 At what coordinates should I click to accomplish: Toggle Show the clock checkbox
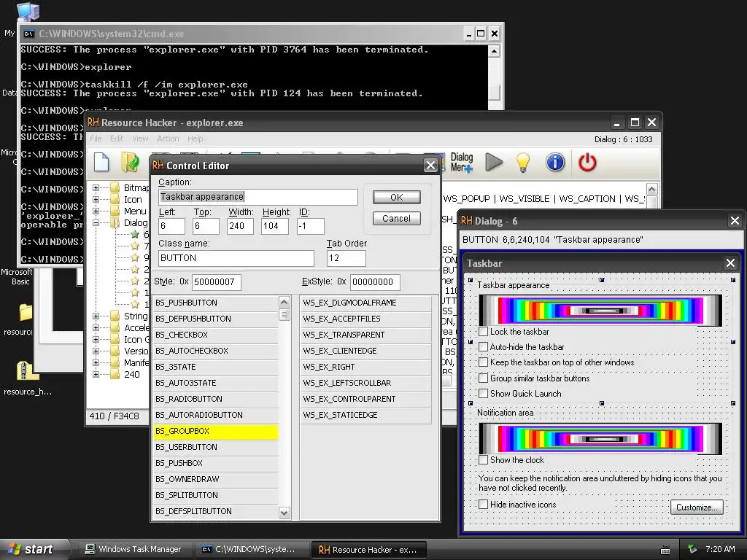(483, 460)
